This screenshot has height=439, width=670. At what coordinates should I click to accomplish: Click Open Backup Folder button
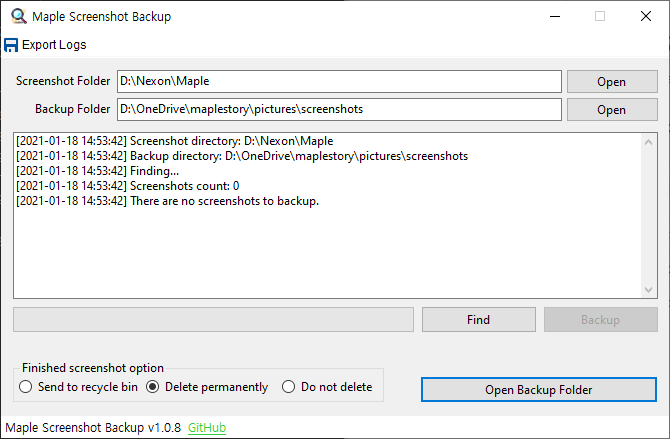pos(539,389)
